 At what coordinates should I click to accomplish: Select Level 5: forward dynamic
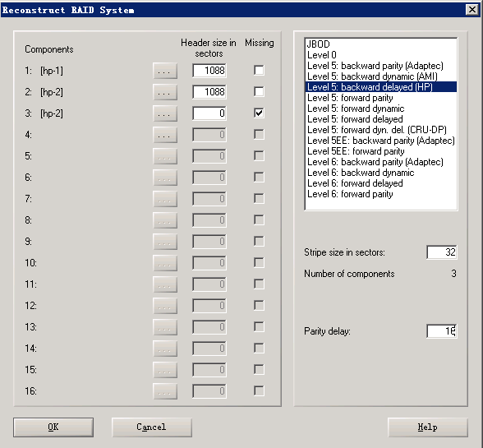[x=381, y=109]
